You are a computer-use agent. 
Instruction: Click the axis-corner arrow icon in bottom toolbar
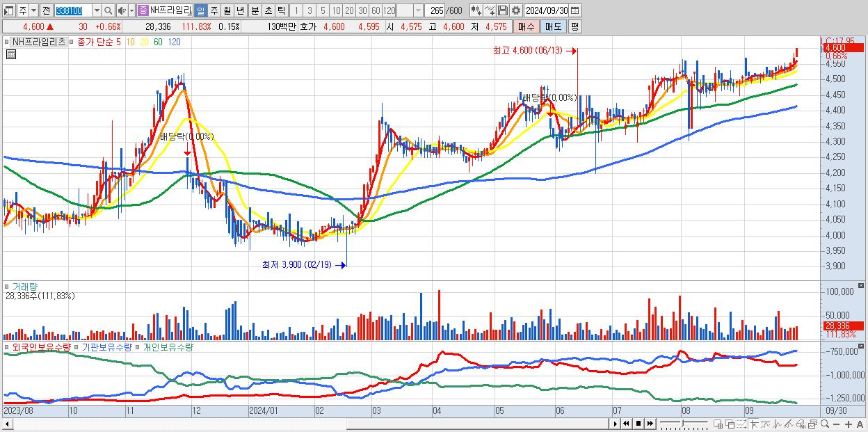point(755,424)
